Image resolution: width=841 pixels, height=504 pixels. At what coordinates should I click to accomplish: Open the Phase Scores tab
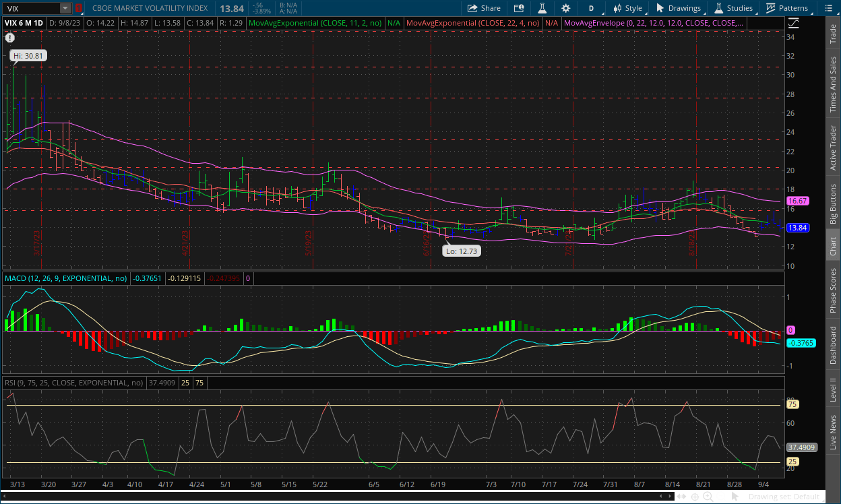tap(833, 289)
